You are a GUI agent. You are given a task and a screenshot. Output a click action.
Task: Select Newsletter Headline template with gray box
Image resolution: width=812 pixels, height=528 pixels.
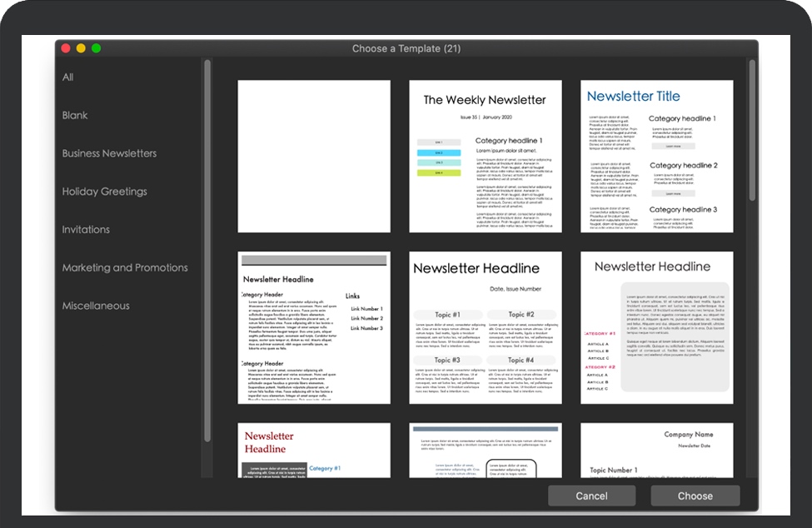656,327
